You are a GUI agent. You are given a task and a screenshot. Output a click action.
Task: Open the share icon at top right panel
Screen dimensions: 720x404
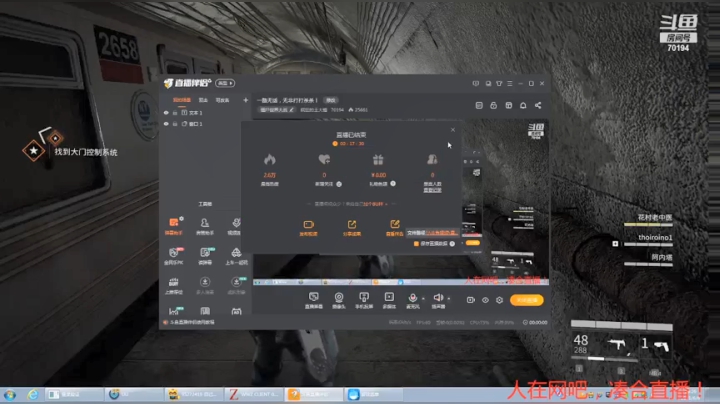(x=538, y=105)
